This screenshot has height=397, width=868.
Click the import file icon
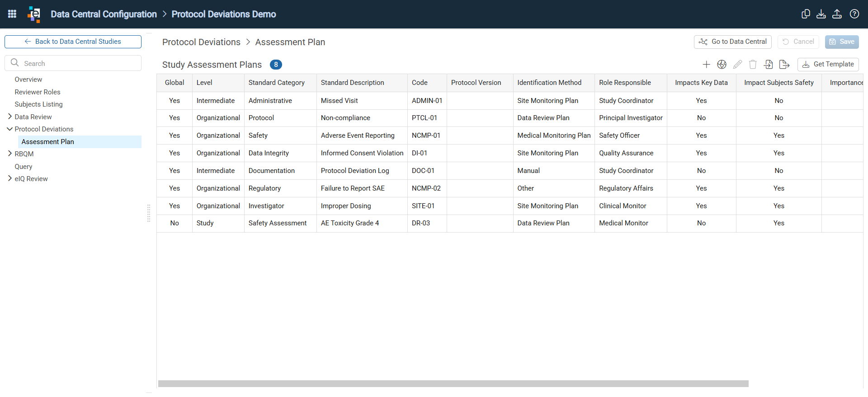coord(769,65)
